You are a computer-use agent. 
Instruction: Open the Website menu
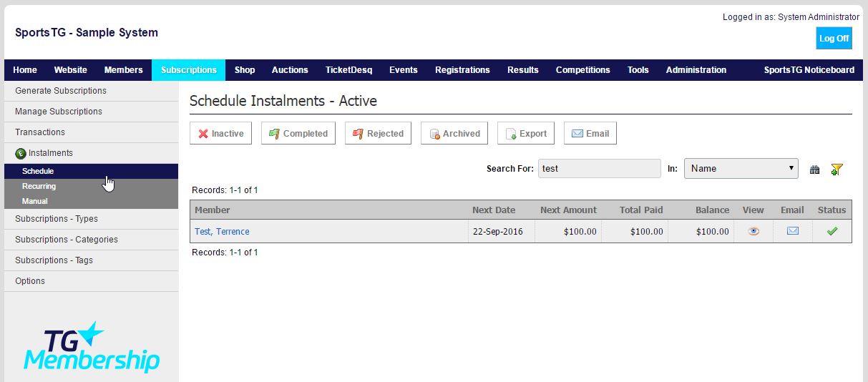click(71, 70)
